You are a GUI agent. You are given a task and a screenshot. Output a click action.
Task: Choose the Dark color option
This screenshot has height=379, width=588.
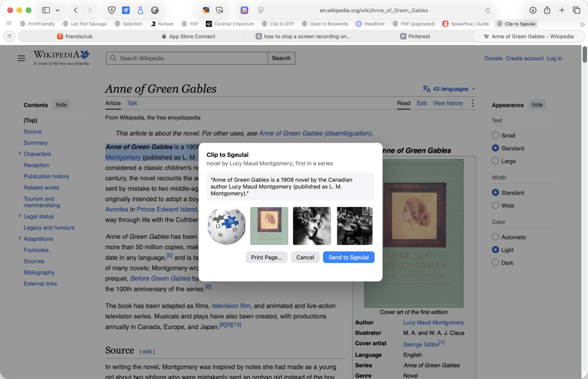click(x=495, y=263)
